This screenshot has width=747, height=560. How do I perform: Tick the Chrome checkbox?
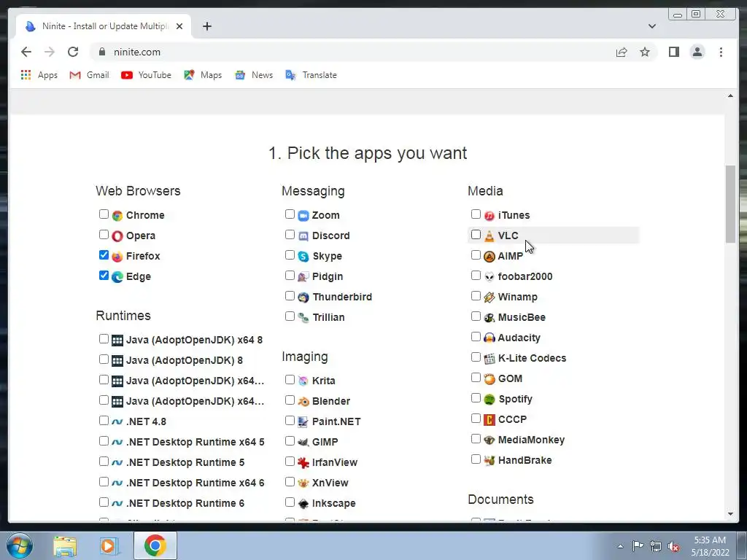point(104,214)
